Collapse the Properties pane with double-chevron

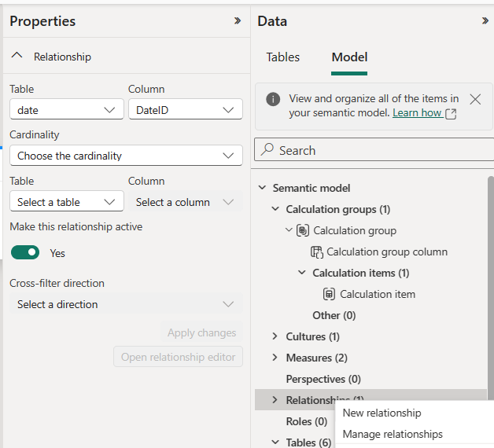tap(238, 20)
